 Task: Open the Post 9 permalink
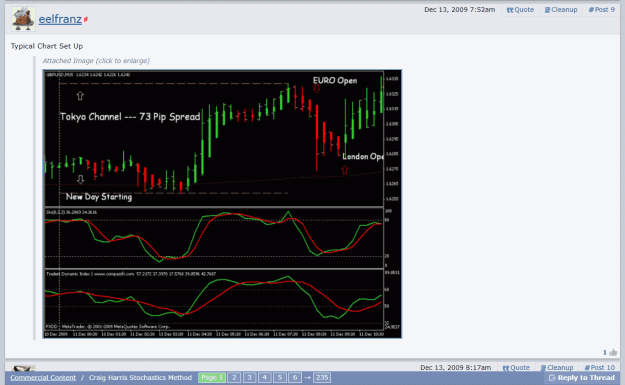[602, 10]
